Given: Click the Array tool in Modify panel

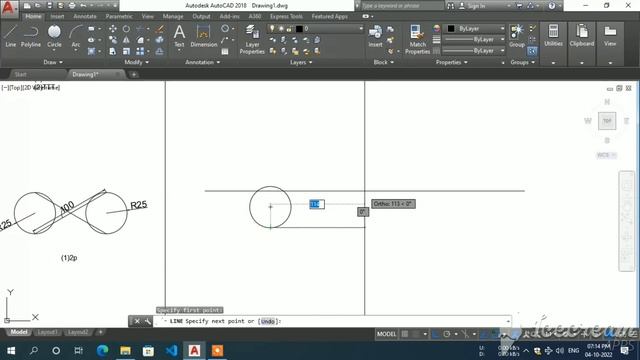Looking at the screenshot, I should pyautogui.click(x=140, y=51).
